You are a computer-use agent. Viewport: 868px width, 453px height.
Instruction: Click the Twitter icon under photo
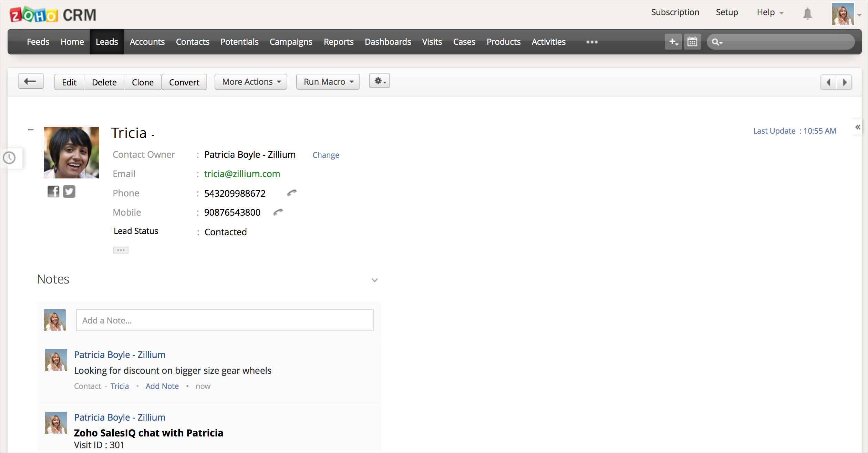(69, 192)
